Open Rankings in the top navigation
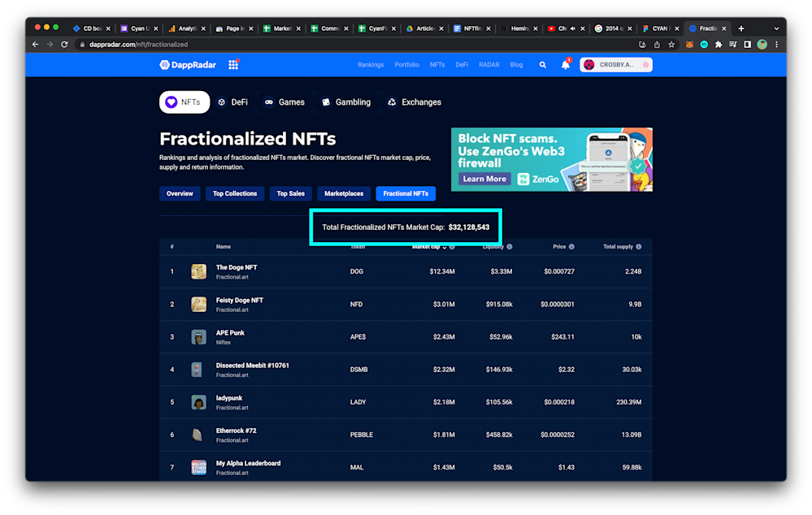 point(371,65)
